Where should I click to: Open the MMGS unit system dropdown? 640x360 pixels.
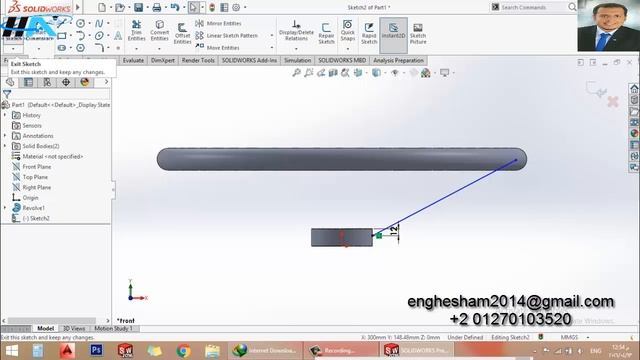click(x=588, y=338)
